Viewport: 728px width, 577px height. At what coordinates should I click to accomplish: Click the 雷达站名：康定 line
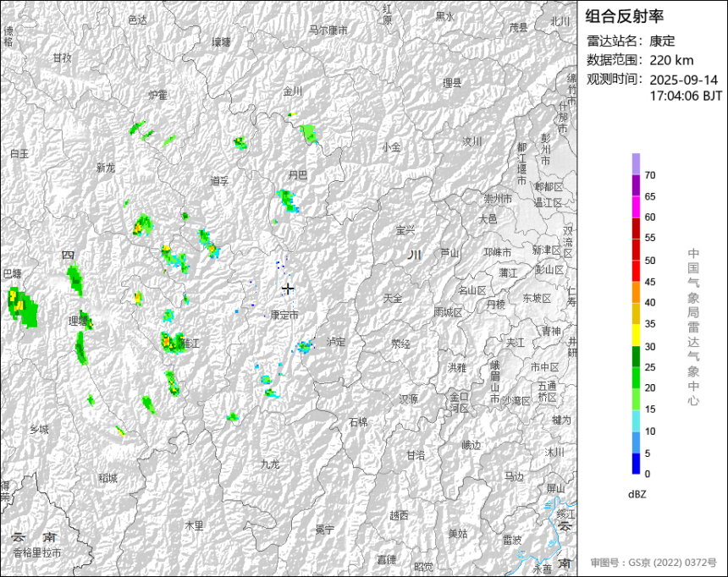(631, 41)
